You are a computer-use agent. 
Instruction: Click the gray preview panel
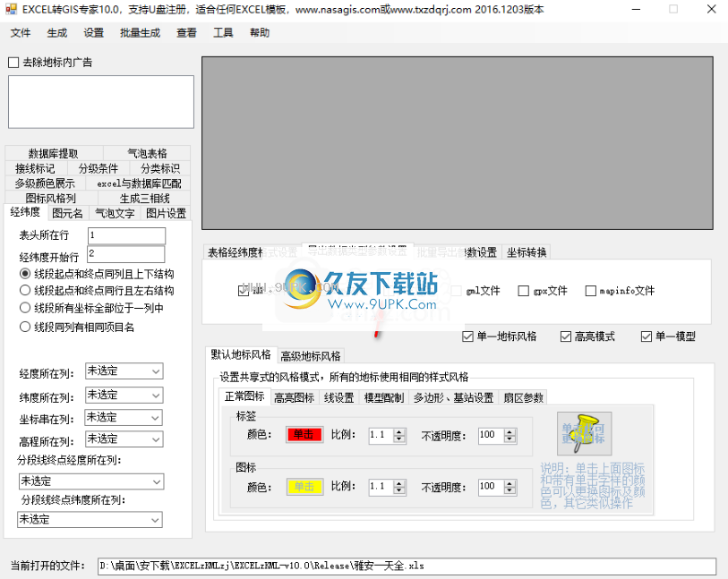tap(458, 143)
